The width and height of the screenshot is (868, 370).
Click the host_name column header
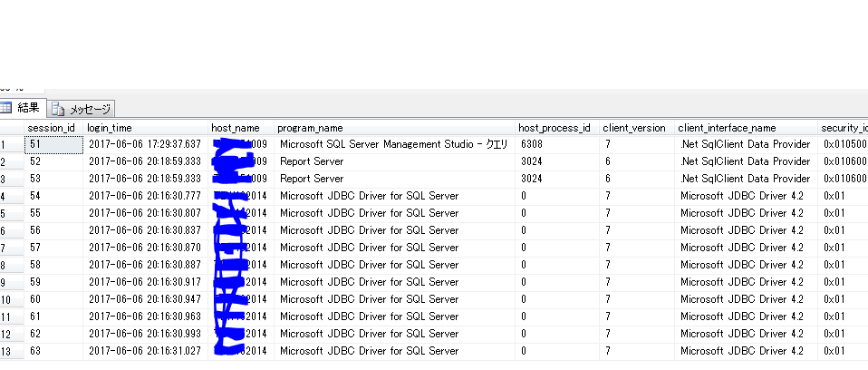pyautogui.click(x=241, y=128)
